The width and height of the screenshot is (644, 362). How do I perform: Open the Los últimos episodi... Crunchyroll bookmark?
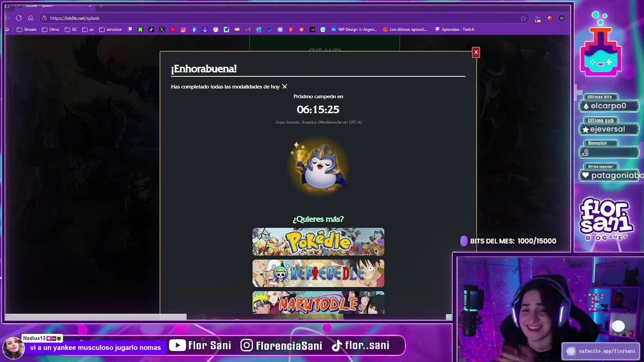(x=405, y=30)
